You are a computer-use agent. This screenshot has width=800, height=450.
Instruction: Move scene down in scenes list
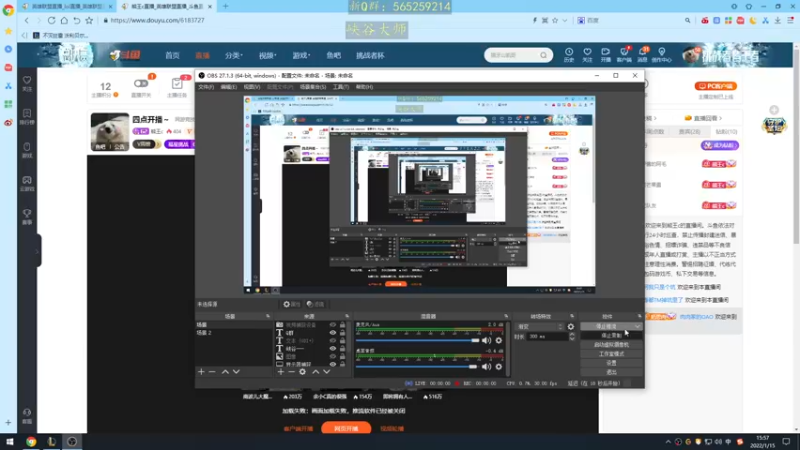(236, 371)
